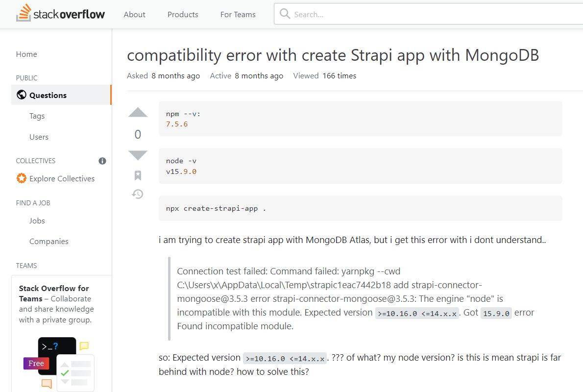Open the For Teams link
This screenshot has height=392, width=583.
238,15
